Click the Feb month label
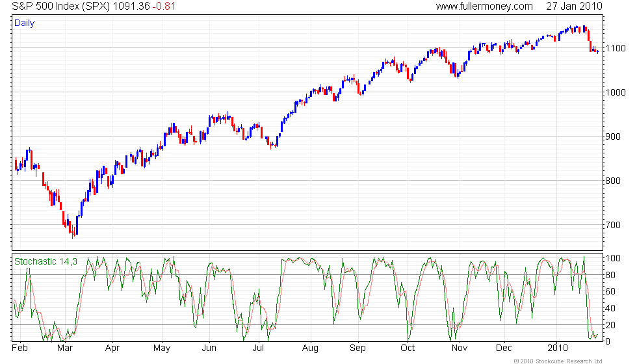Image resolution: width=637 pixels, height=364 pixels. [x=20, y=348]
